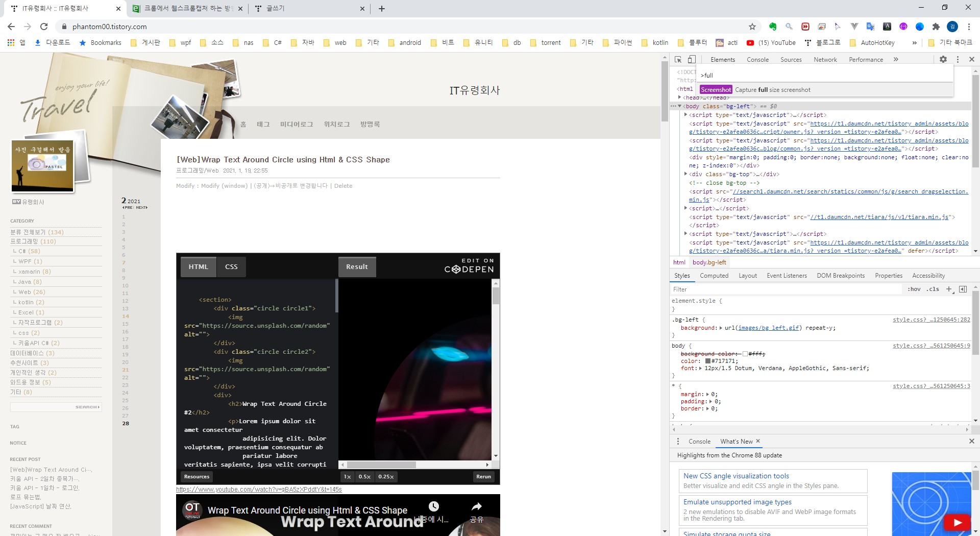This screenshot has height=536, width=980.
Task: Close the DevTools drawer
Action: (972, 441)
